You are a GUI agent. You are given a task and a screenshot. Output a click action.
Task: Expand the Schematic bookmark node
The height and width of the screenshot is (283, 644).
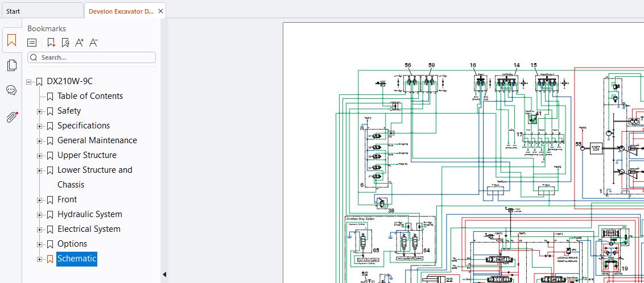point(40,259)
